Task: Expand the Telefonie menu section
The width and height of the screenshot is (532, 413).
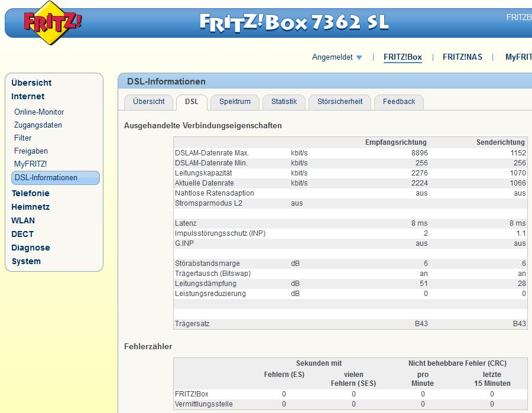Action: [31, 193]
